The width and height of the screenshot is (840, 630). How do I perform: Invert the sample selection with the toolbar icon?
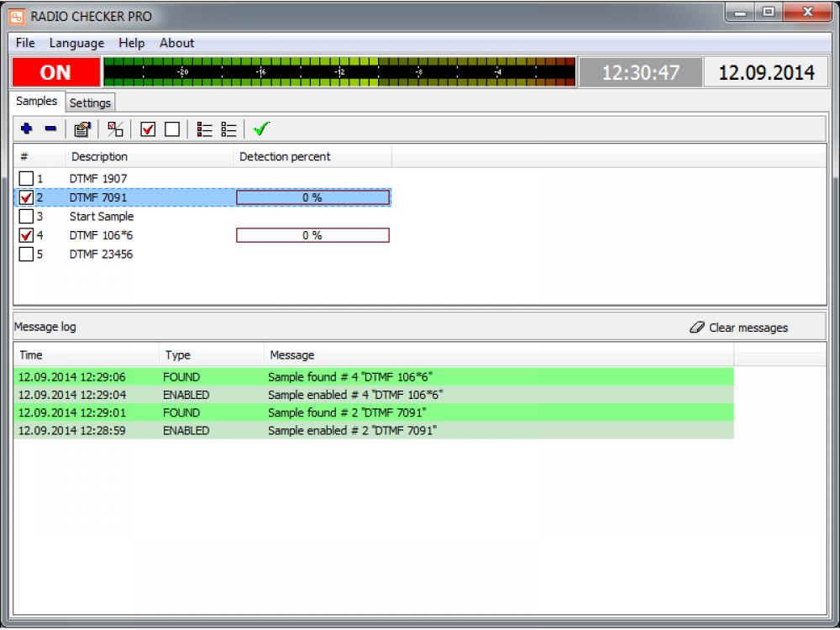pos(115,129)
